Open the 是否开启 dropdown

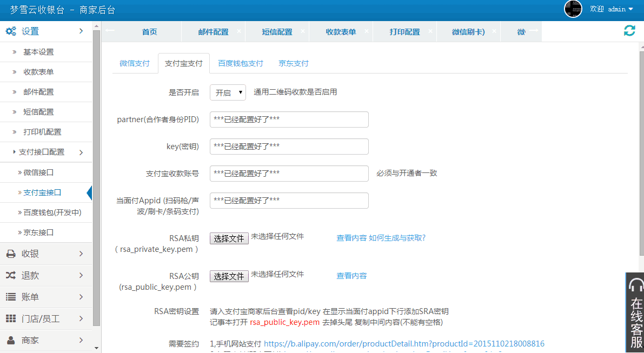point(228,92)
